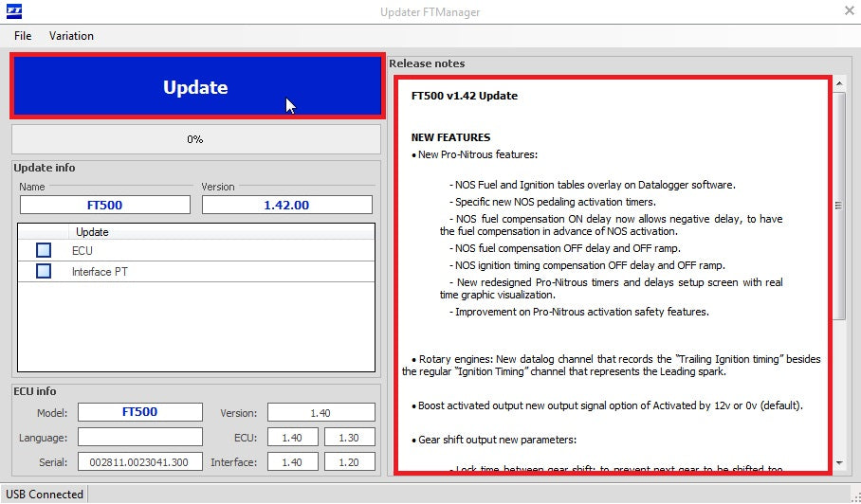Click the empty Language field

point(140,437)
